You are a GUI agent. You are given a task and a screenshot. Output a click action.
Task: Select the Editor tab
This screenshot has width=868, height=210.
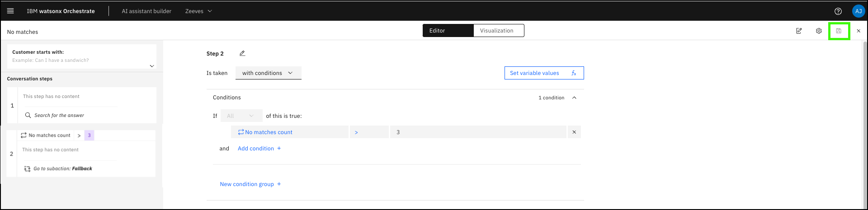coord(448,31)
